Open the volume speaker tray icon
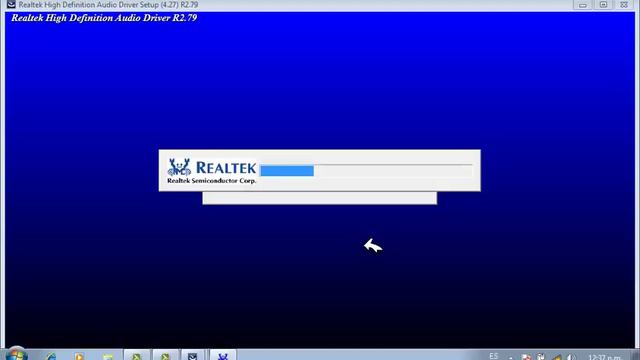The width and height of the screenshot is (640, 360). (x=571, y=357)
